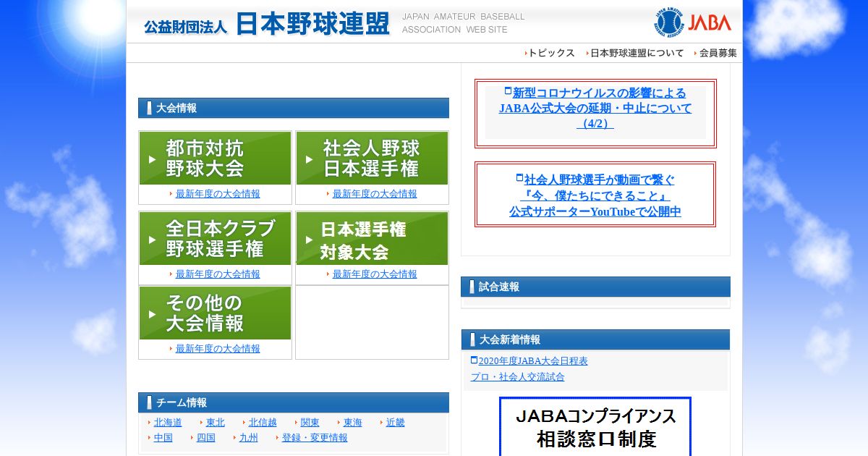Open the 都市対抗野球大会 green banner
This screenshot has height=456, width=868.
point(215,159)
